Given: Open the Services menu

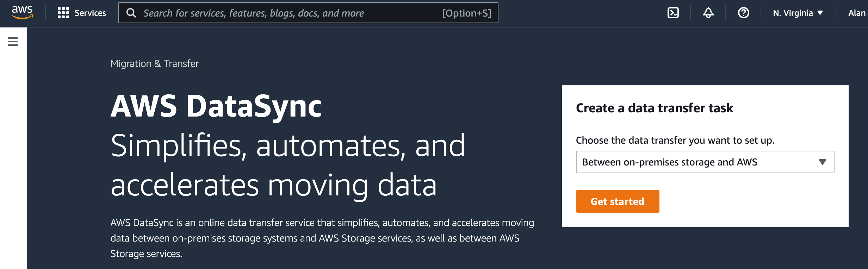Looking at the screenshot, I should [x=90, y=13].
